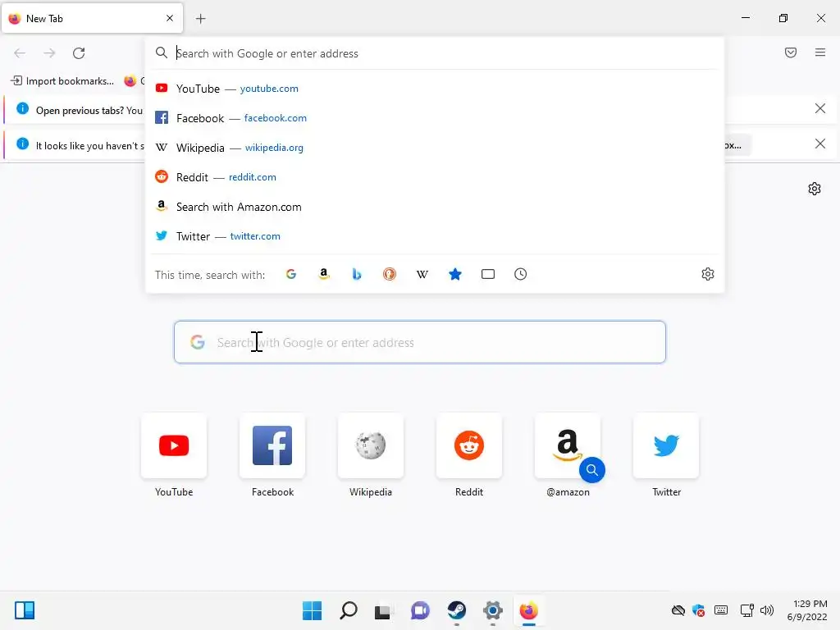Screen dimensions: 840x630
Task: Click Import bookmarks in bookmarks toolbar
Action: (62, 81)
